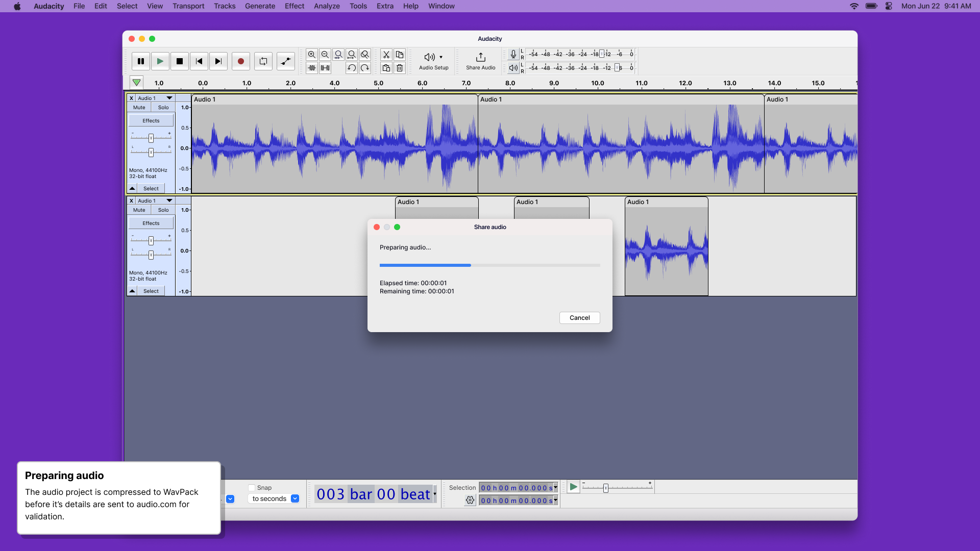The image size is (980, 551).
Task: Open Audio Setup in the toolbar
Action: (433, 61)
